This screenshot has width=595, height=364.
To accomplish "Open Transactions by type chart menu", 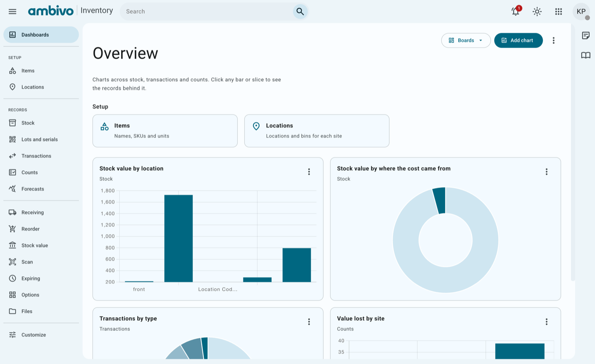I will pos(309,322).
